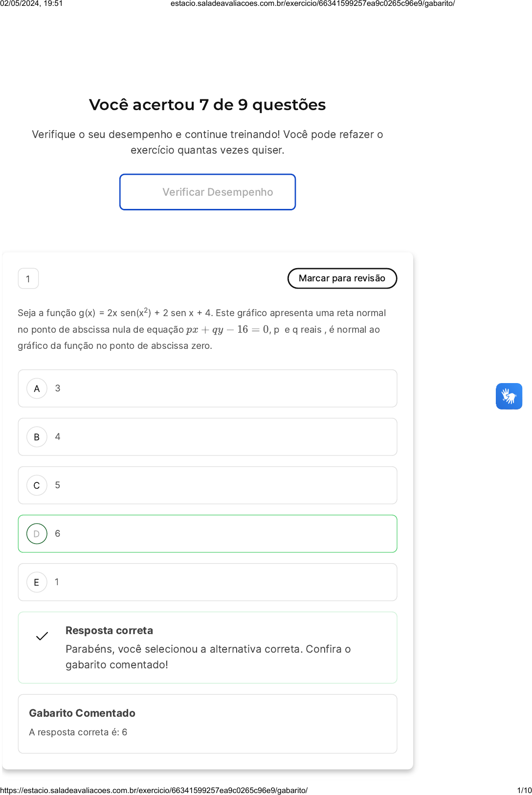Open the sign language accessibility widget
The image size is (532, 795).
[509, 396]
